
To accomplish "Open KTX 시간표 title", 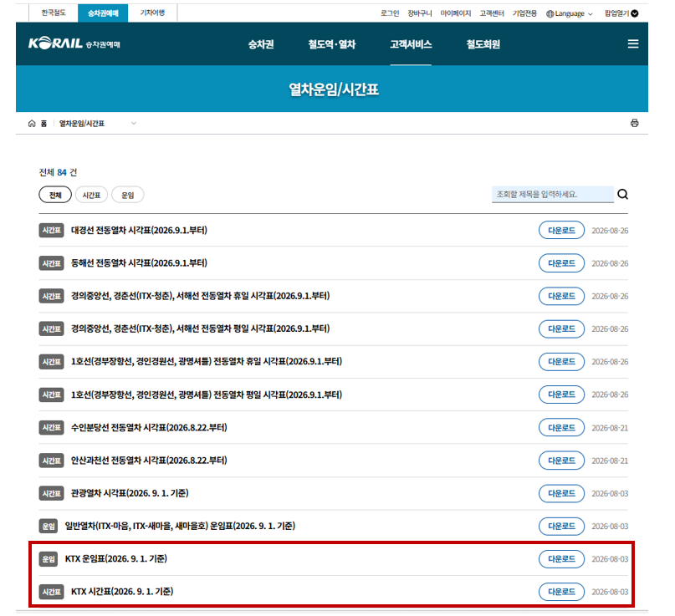I will [x=122, y=592].
